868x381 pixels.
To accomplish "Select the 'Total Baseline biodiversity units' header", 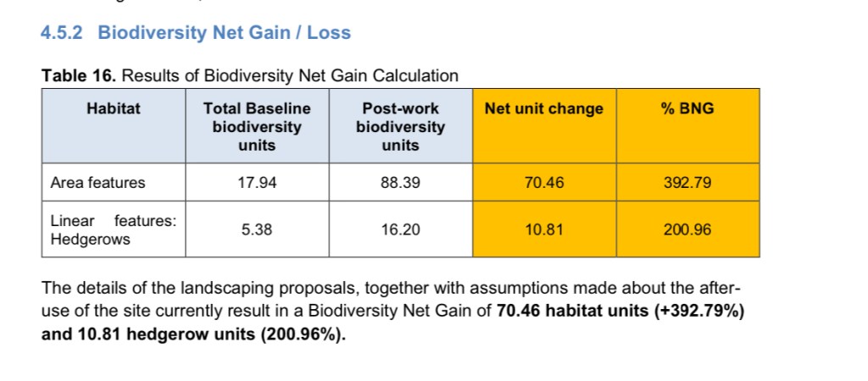I will pyautogui.click(x=257, y=126).
